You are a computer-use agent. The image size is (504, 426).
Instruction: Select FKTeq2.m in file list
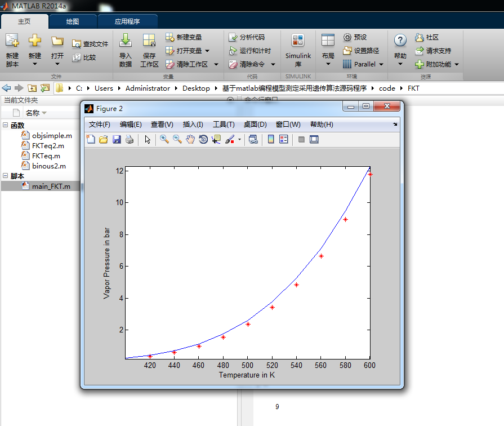click(x=42, y=146)
